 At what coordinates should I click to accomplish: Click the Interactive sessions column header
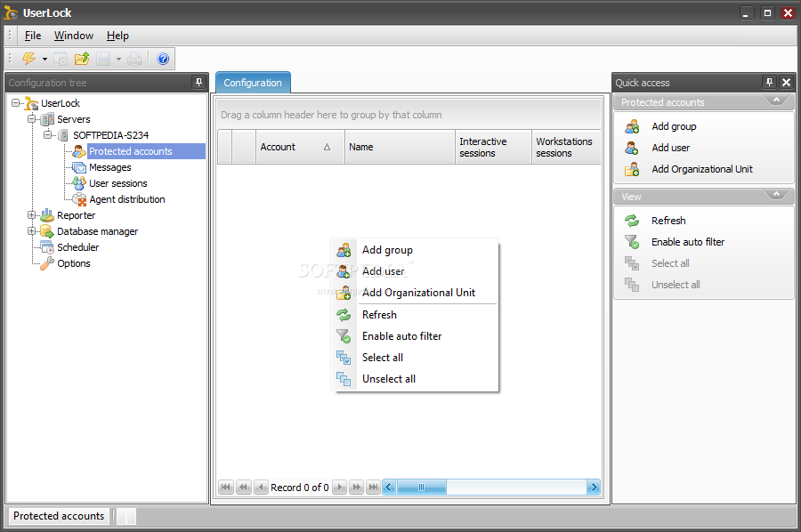[x=493, y=147]
